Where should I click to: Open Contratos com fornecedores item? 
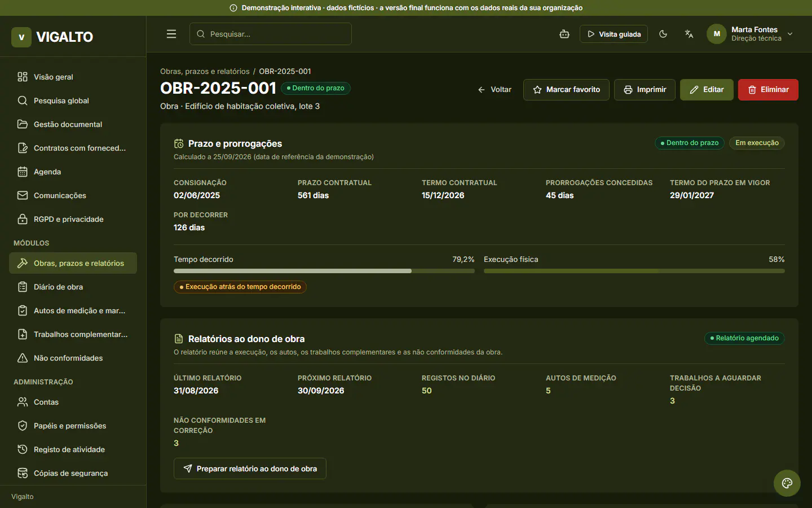click(x=73, y=148)
